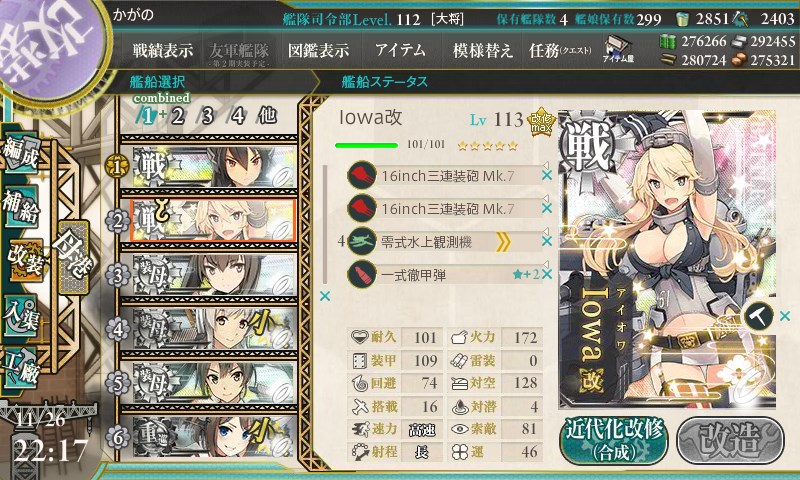Open the second 16inch三連装砲 Mk.7 slot

coord(444,209)
